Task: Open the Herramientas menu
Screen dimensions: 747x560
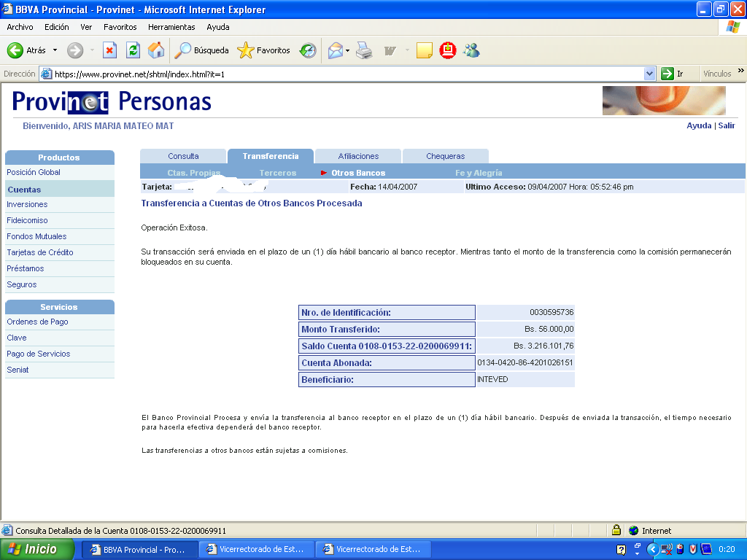Action: (x=171, y=27)
